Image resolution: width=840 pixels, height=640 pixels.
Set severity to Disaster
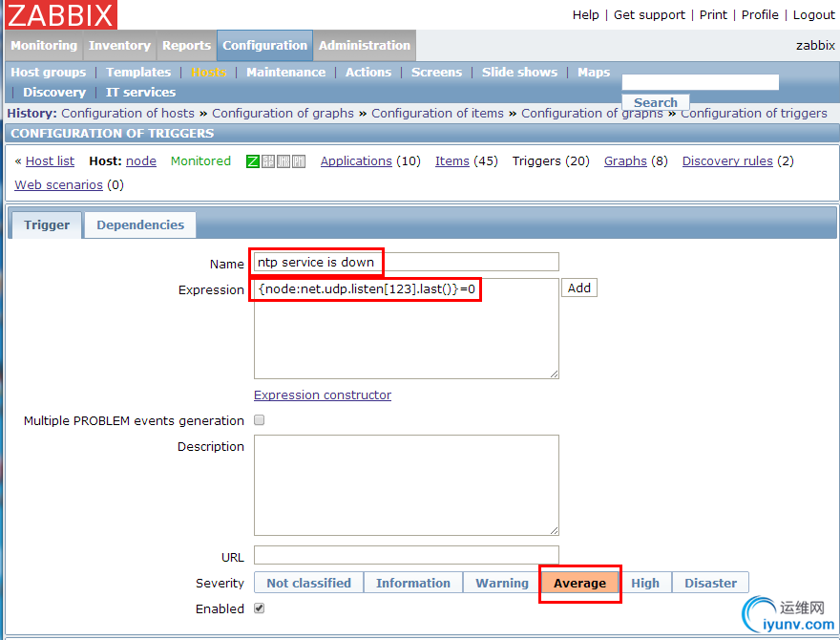pyautogui.click(x=710, y=583)
